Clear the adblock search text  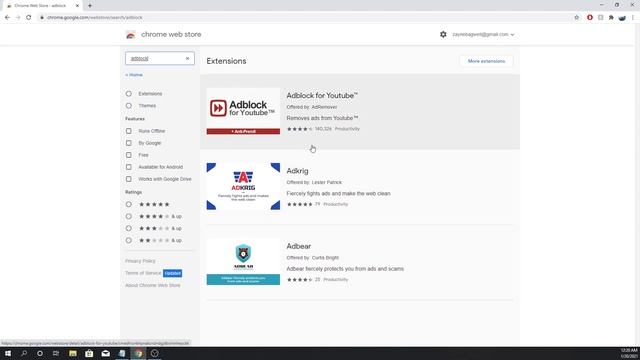[187, 58]
